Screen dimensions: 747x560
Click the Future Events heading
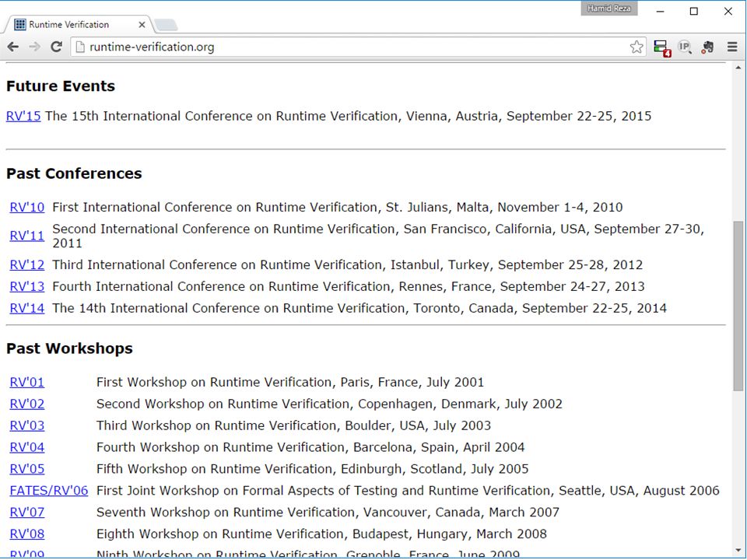61,86
